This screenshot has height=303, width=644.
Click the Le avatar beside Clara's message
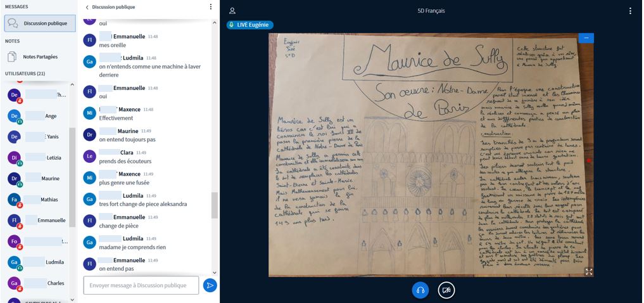coord(89,156)
